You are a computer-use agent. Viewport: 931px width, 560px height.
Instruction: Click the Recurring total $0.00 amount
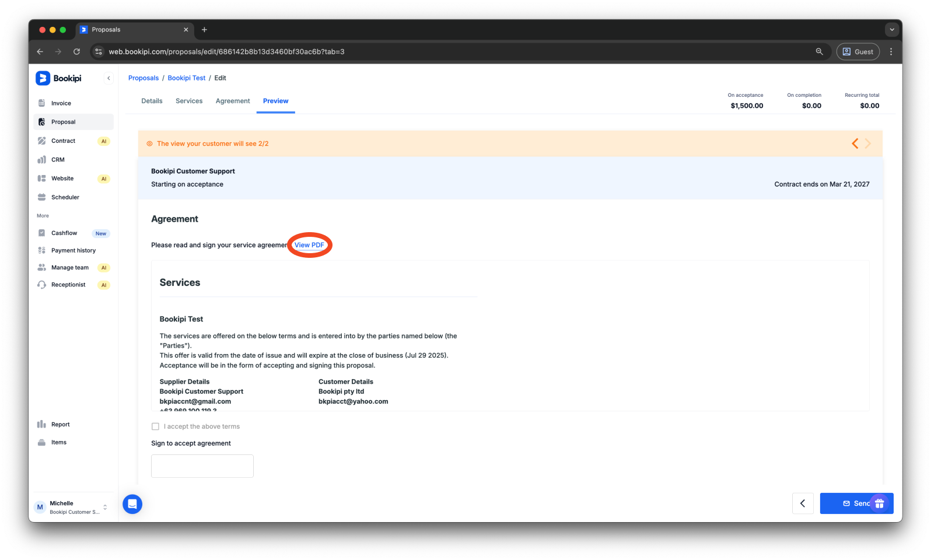tap(870, 106)
